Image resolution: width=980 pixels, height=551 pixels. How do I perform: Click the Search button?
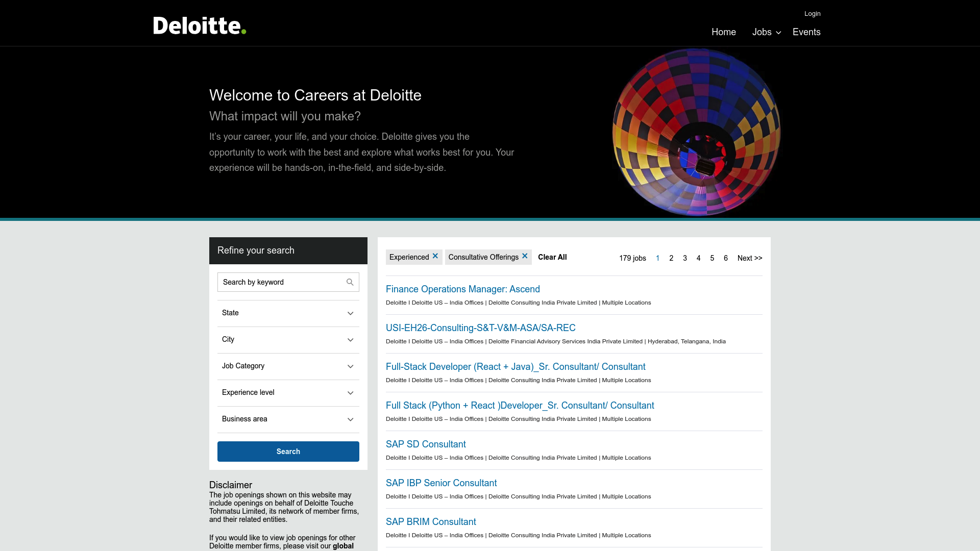288,451
